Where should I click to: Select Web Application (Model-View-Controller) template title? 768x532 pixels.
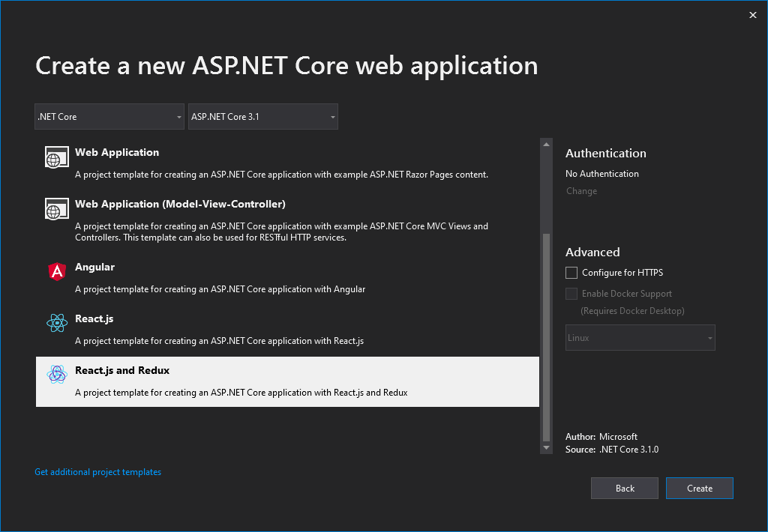coord(180,204)
